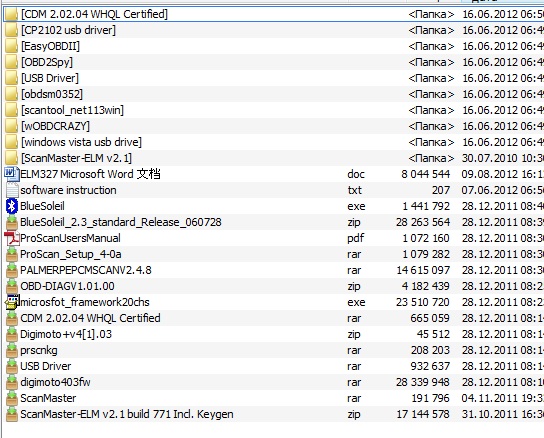This screenshot has width=544, height=438.
Task: Click the OBD2Spy folder icon
Action: click(x=11, y=62)
